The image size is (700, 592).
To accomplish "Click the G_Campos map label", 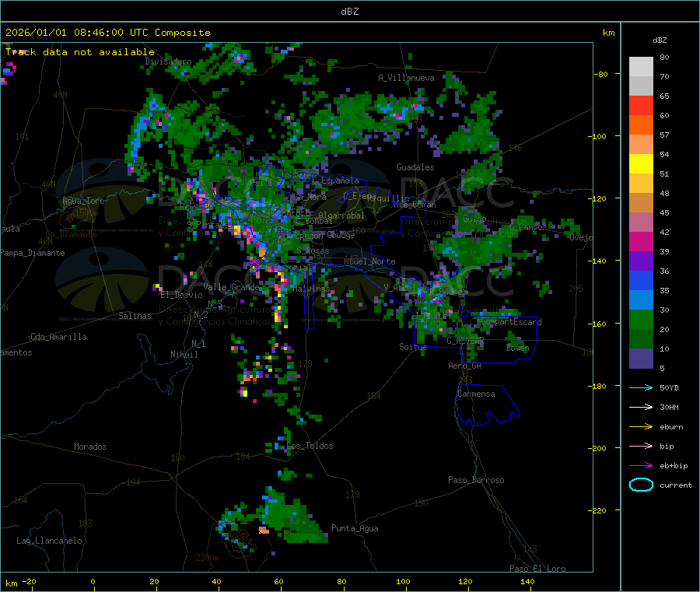I will (528, 227).
